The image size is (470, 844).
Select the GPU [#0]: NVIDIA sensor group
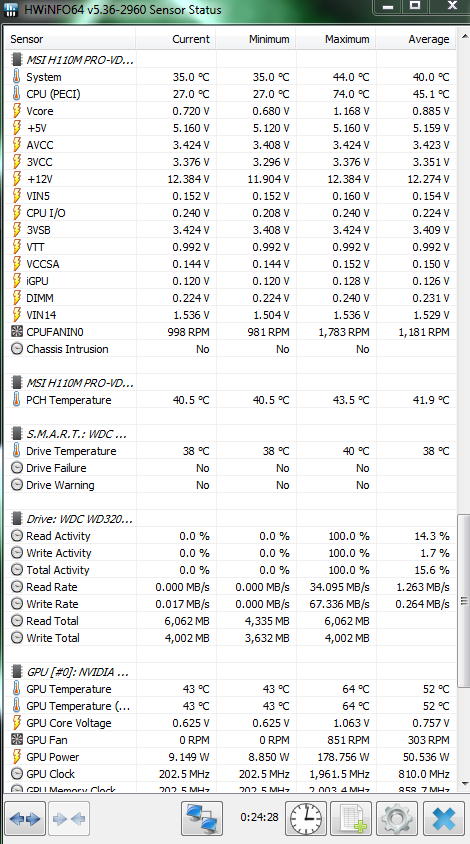click(230, 672)
